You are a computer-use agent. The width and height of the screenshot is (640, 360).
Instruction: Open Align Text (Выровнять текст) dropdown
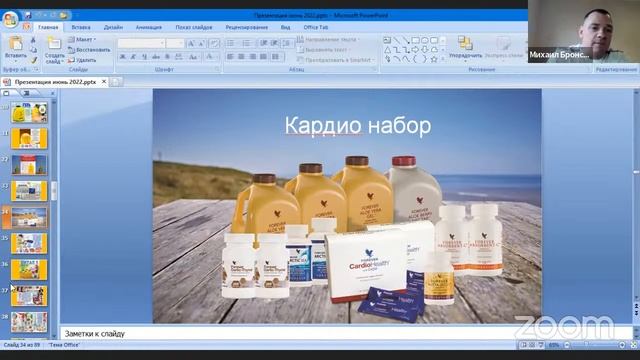(x=324, y=49)
